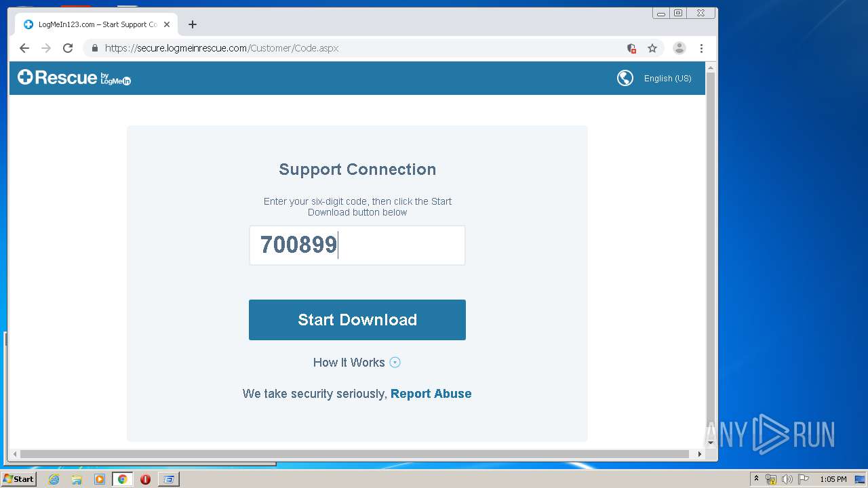Open media player taskbar icon
868x488 pixels.
pyautogui.click(x=100, y=479)
